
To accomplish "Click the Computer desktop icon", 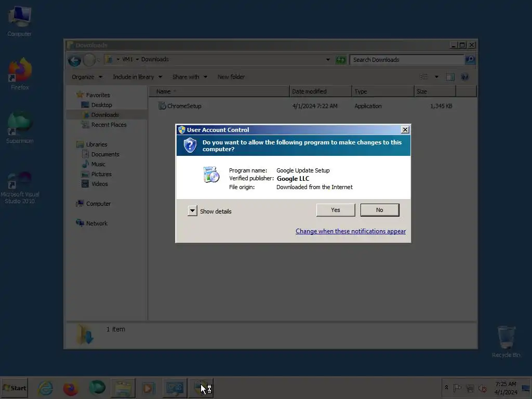I will click(x=19, y=21).
